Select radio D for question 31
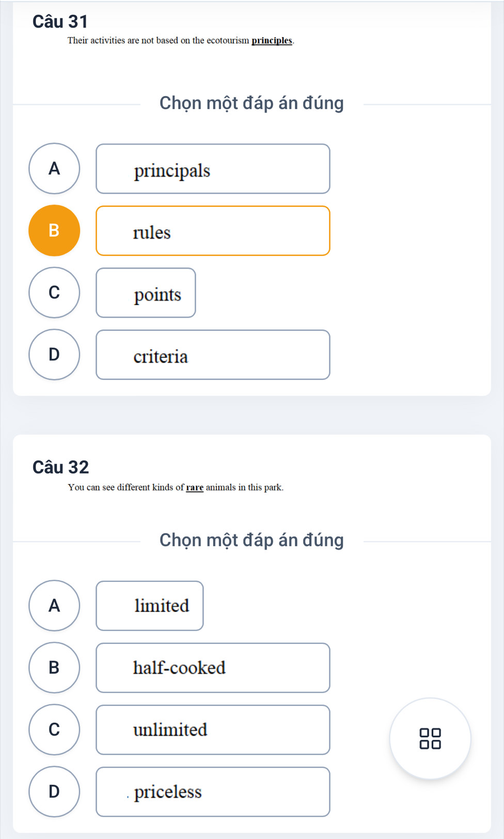The image size is (504, 839). click(x=54, y=354)
